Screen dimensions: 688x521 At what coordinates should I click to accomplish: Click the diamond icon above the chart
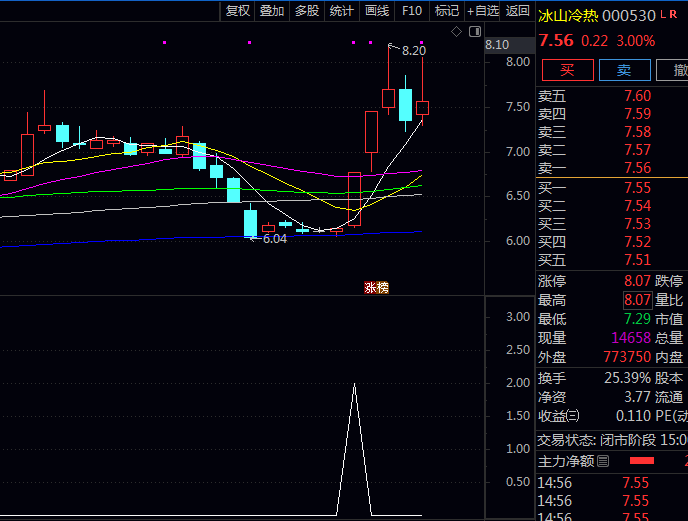pos(456,32)
